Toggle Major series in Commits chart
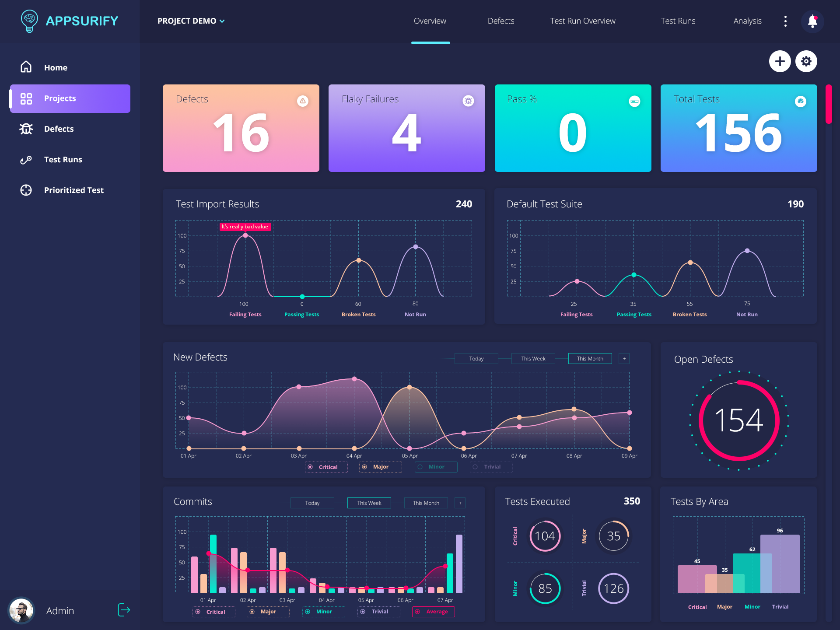The width and height of the screenshot is (840, 630). click(268, 612)
